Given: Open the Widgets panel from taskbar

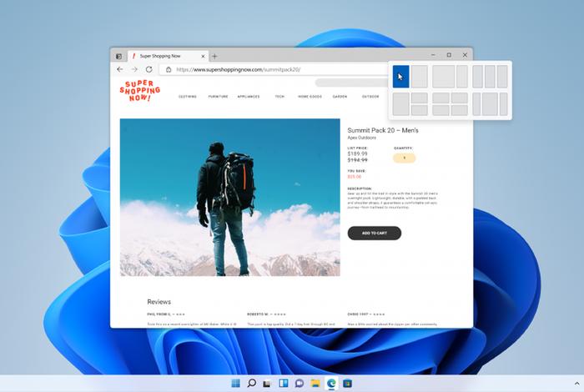Looking at the screenshot, I should pos(284,383).
